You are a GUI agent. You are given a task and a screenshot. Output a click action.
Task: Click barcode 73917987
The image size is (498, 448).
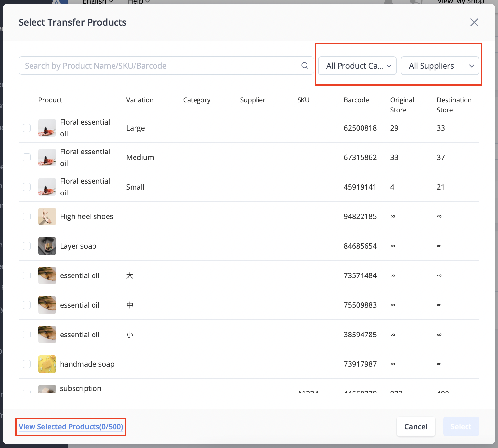360,364
